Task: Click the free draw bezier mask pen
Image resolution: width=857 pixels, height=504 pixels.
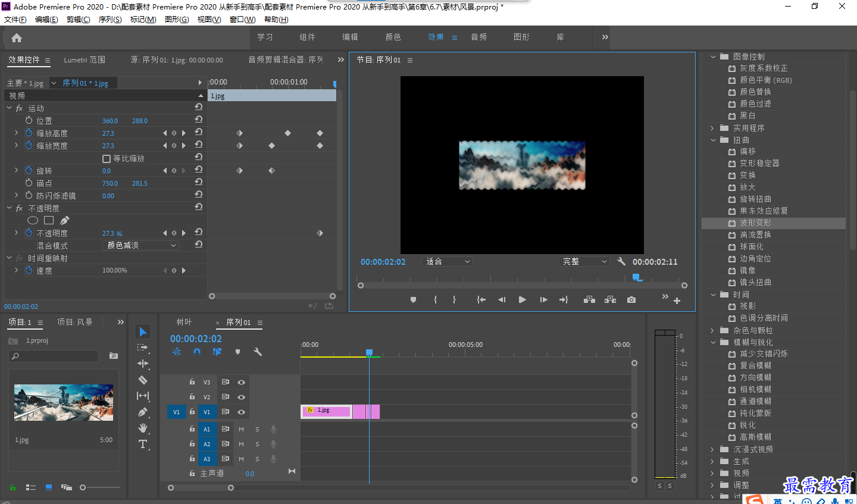Action: click(x=64, y=220)
